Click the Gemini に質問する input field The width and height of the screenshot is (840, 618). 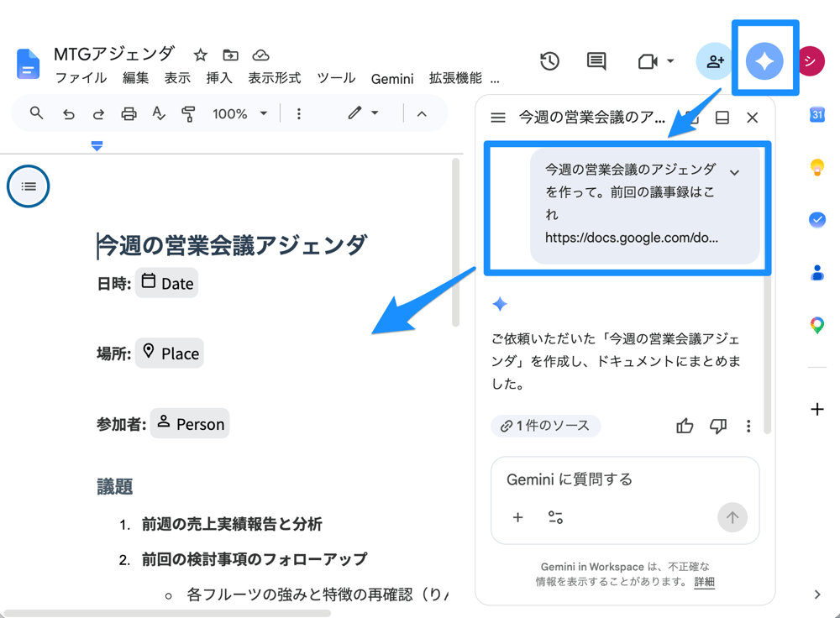625,479
